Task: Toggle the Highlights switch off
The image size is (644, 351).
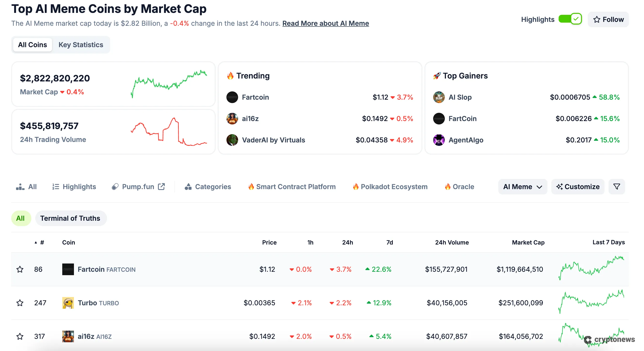Action: 570,19
